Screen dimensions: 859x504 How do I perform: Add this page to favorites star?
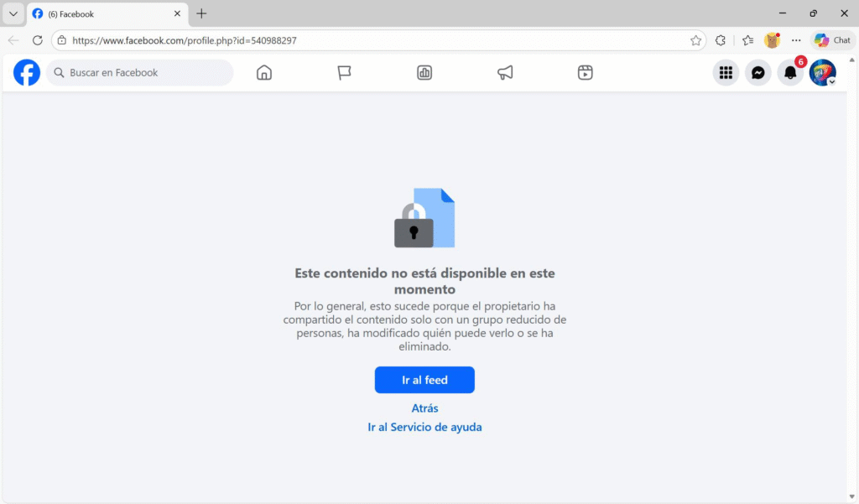click(x=695, y=40)
